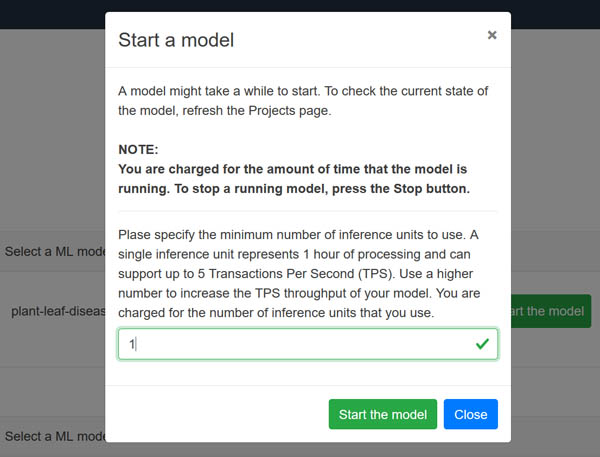Click the bold NOTE: heading

pyautogui.click(x=138, y=149)
